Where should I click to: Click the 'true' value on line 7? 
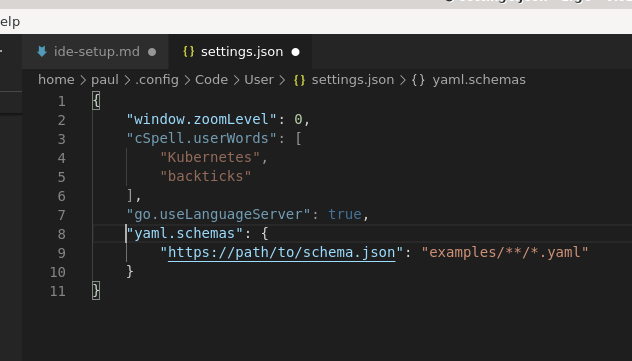coord(345,214)
